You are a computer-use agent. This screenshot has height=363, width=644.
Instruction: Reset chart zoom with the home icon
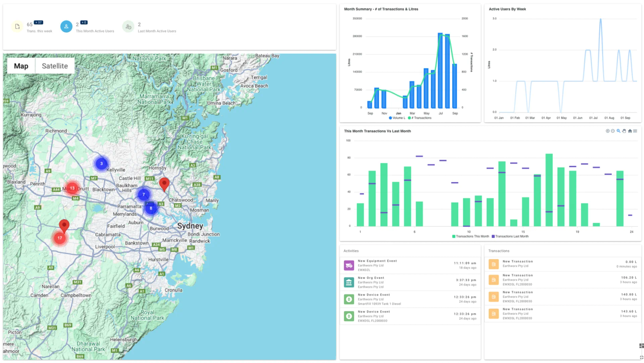tap(630, 131)
